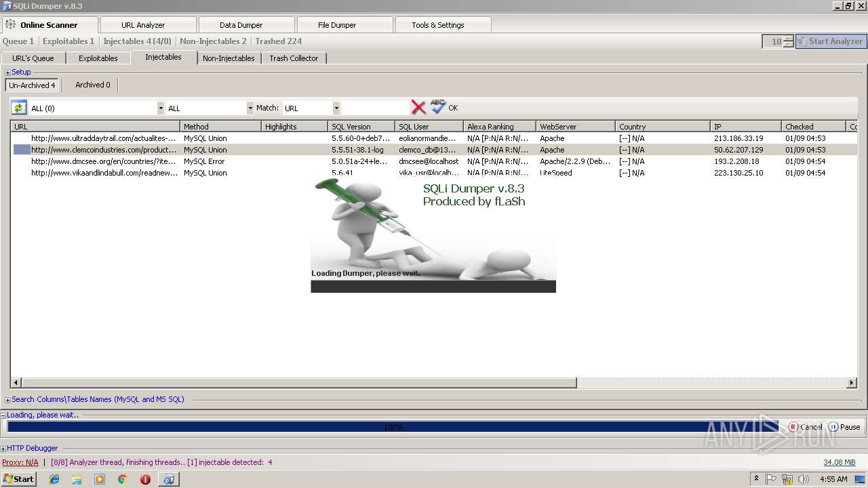The height and width of the screenshot is (488, 868).
Task: Select the ultraddaytrail.com URL row
Action: (x=434, y=138)
